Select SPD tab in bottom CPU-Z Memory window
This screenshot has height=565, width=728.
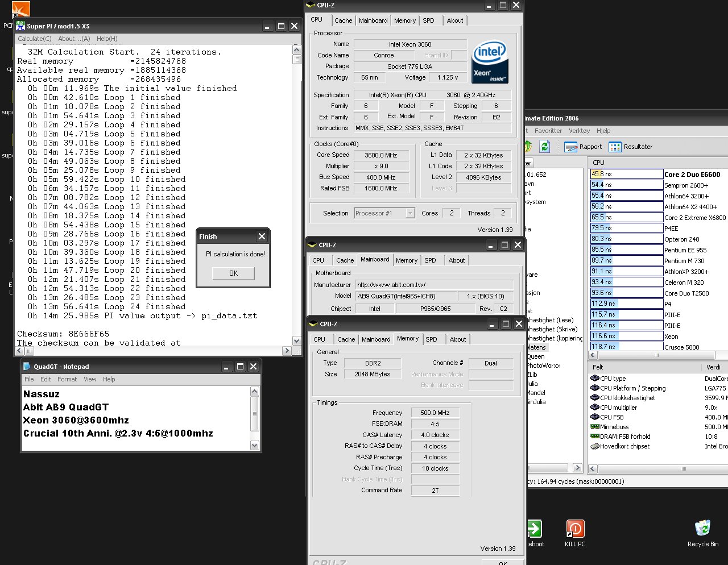432,339
